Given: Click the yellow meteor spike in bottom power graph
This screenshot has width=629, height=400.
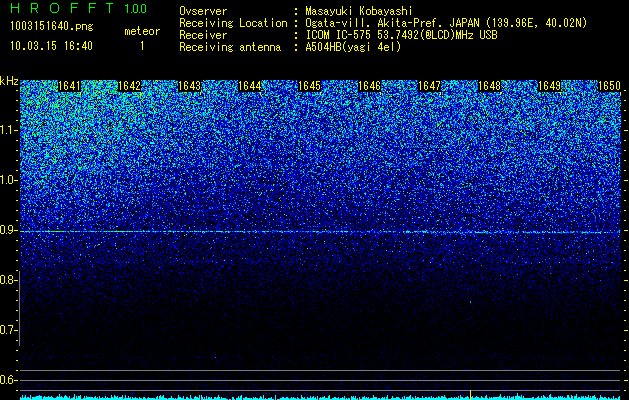Looking at the screenshot, I should tap(470, 394).
